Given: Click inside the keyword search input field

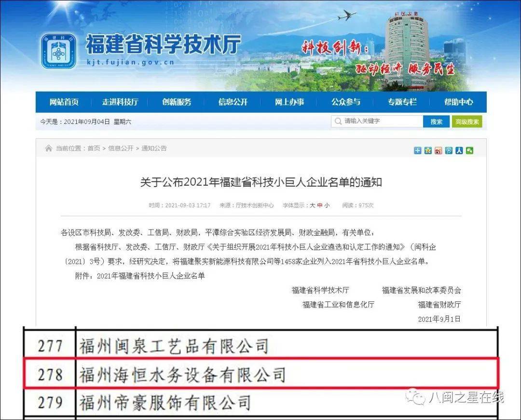Looking at the screenshot, I should (381, 122).
